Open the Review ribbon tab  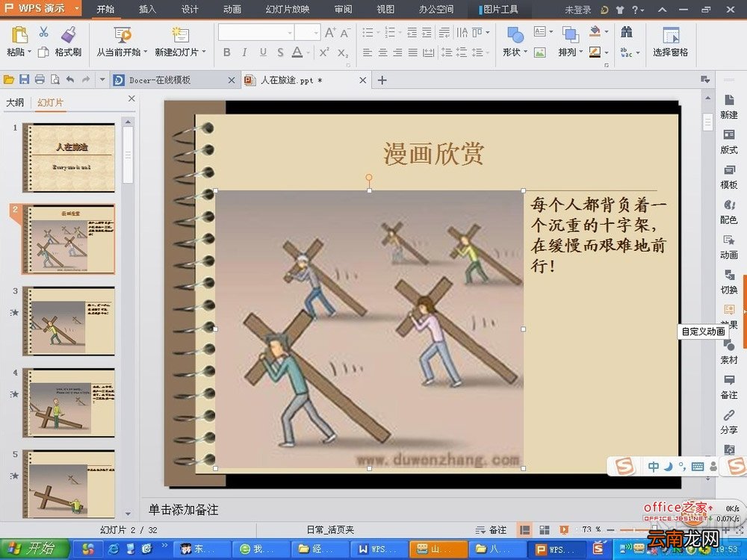click(x=343, y=9)
